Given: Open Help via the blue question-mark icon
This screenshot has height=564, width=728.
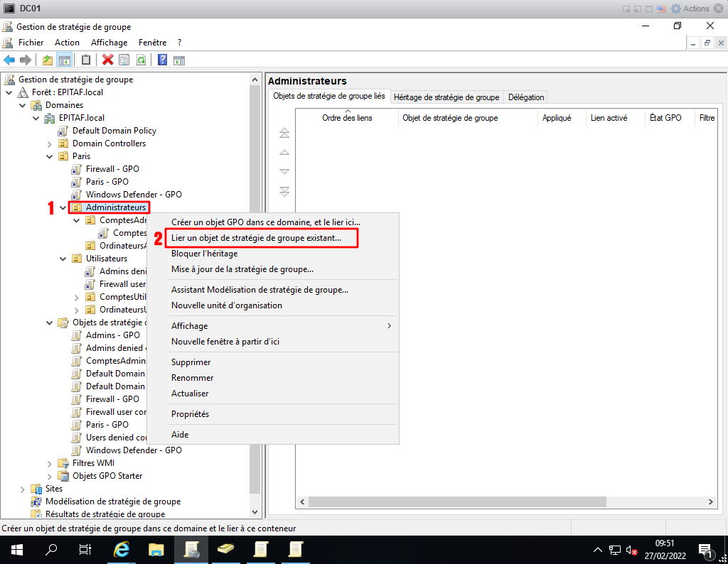Looking at the screenshot, I should [163, 60].
